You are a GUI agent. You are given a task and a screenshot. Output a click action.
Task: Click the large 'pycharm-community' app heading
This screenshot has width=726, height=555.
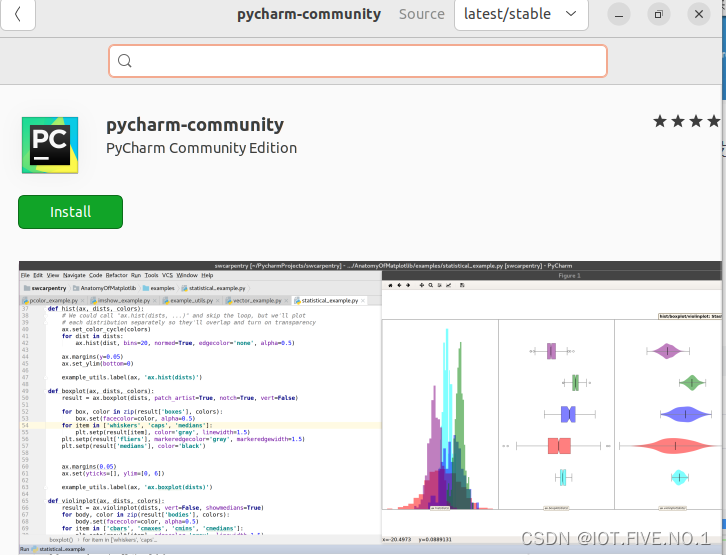(x=195, y=125)
